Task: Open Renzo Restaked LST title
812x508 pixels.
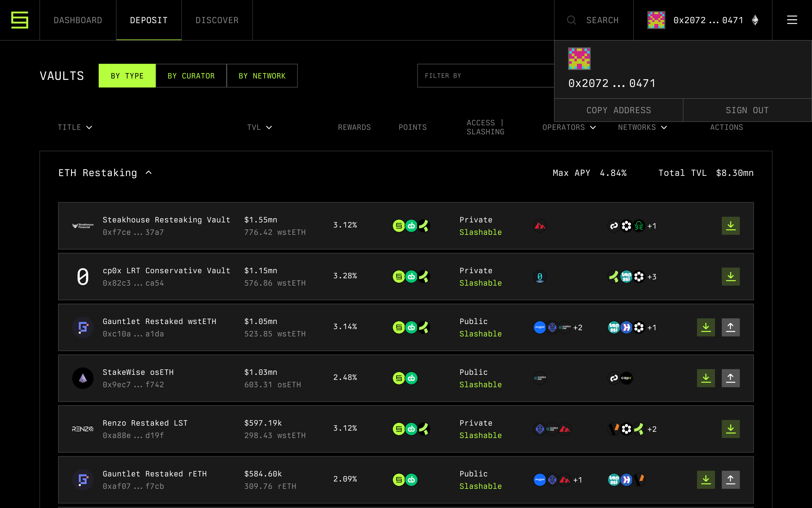Action: point(145,423)
